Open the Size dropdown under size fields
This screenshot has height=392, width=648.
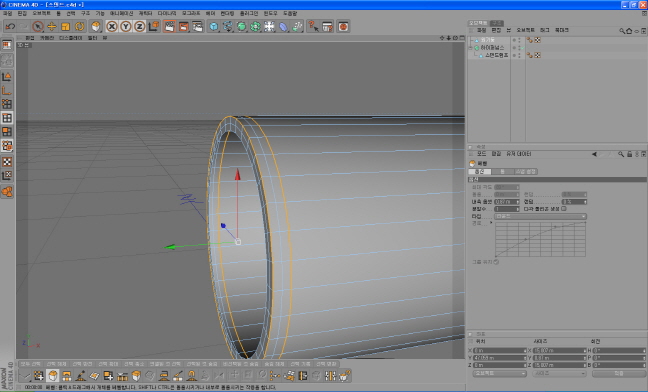559,373
